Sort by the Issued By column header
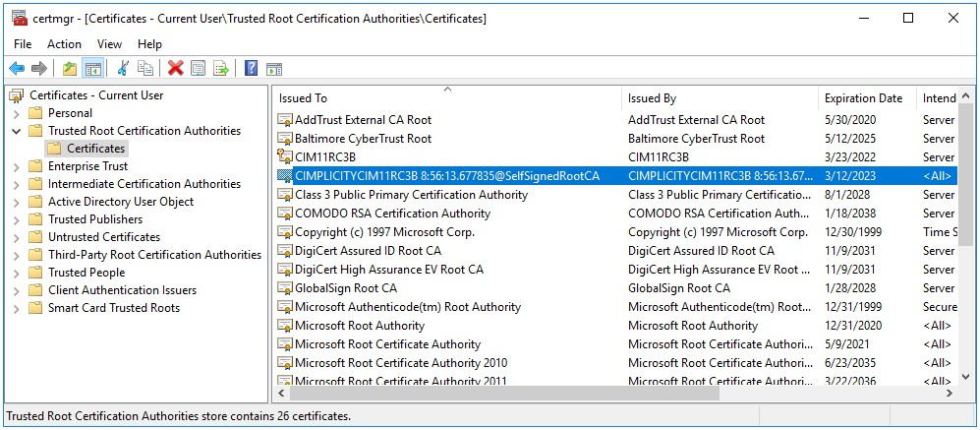 (x=720, y=98)
